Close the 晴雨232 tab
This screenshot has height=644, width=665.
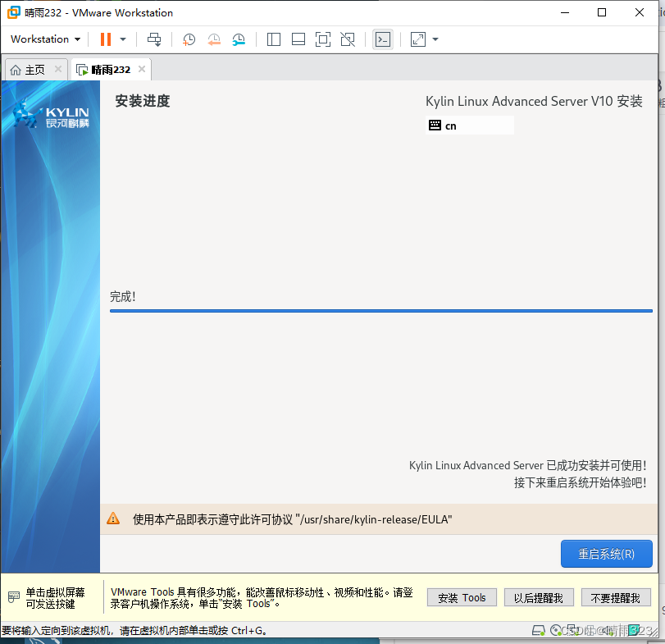(142, 69)
